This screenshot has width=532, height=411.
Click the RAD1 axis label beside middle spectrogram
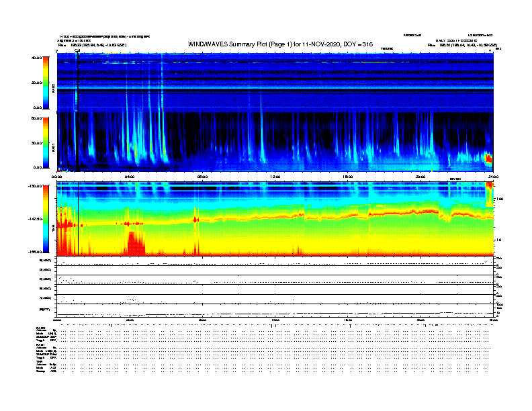pos(53,148)
